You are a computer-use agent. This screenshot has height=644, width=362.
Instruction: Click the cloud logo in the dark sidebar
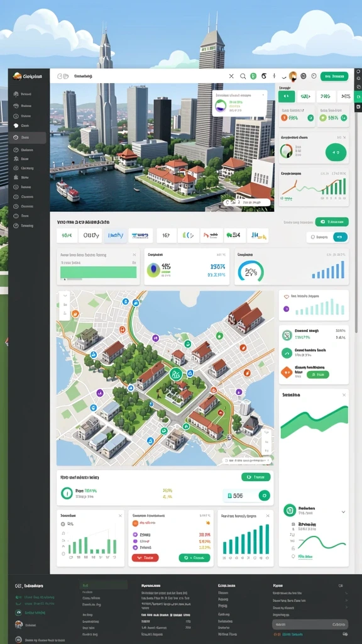click(17, 75)
